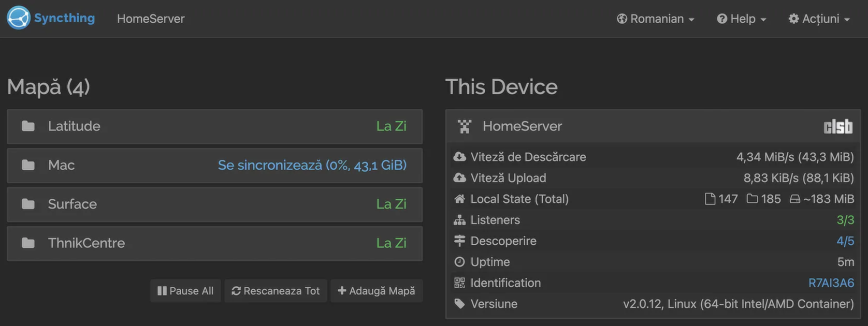The height and width of the screenshot is (326, 868).
Task: Click the folder icon next to Latitude
Action: tap(28, 126)
